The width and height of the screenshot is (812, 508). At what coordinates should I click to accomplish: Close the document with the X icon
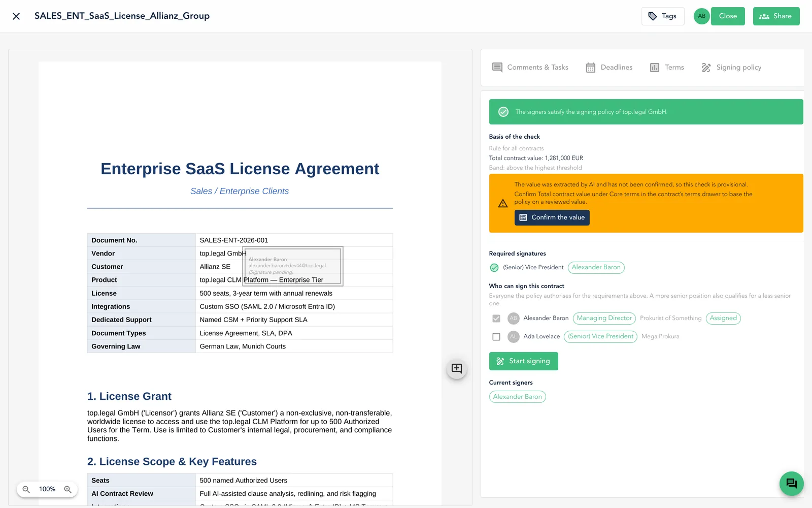point(16,16)
